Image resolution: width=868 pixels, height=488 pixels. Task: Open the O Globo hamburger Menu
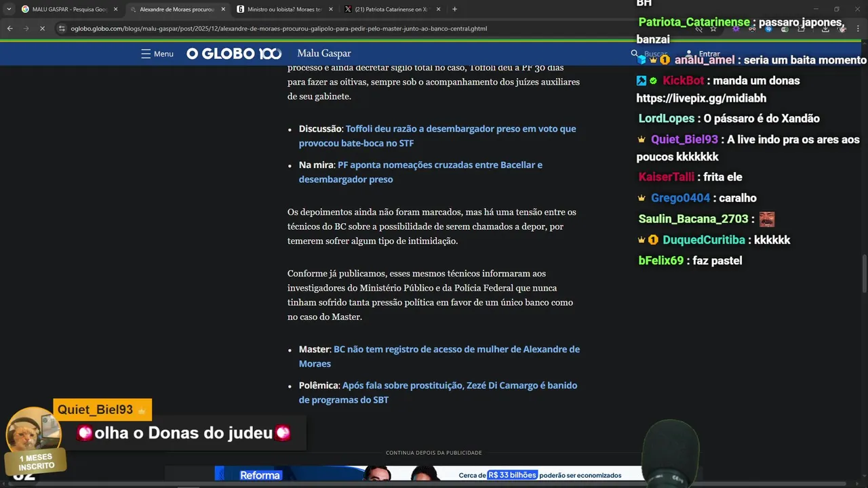(x=157, y=54)
